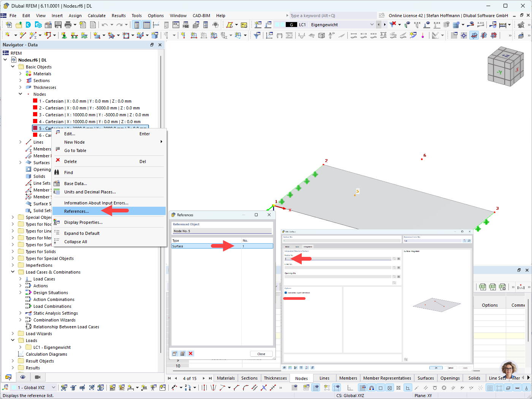Select the next load case arrow
This screenshot has height=399, width=532.
click(x=385, y=25)
